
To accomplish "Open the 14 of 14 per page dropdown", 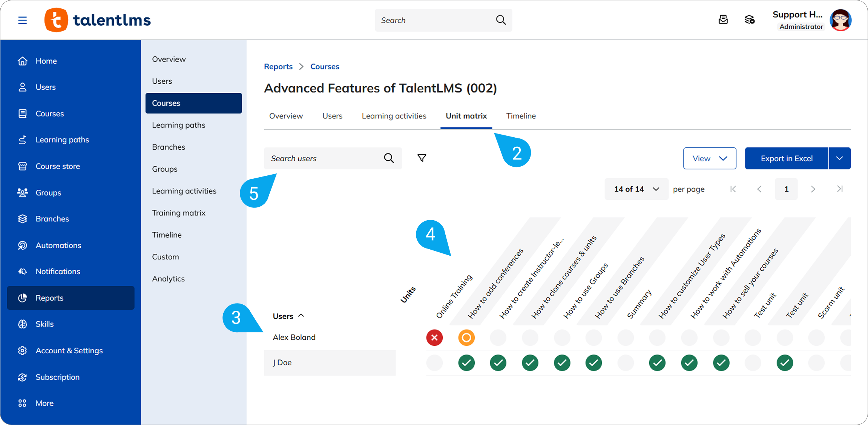I will [x=636, y=189].
